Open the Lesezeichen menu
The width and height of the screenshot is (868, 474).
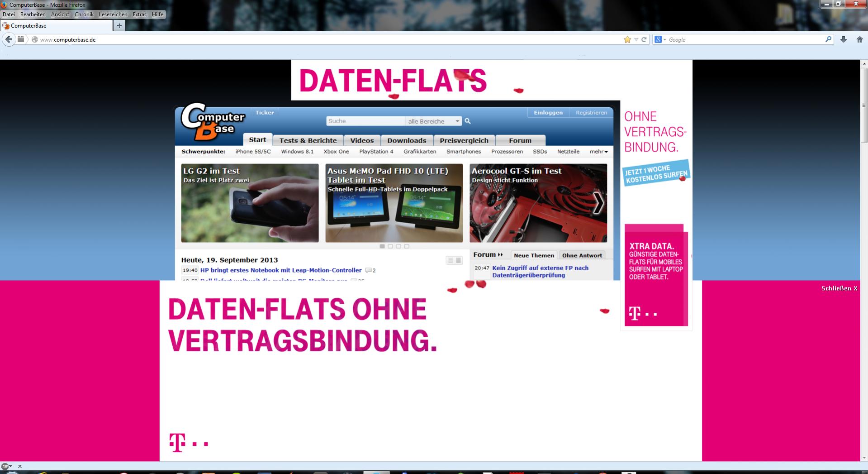[x=113, y=14]
